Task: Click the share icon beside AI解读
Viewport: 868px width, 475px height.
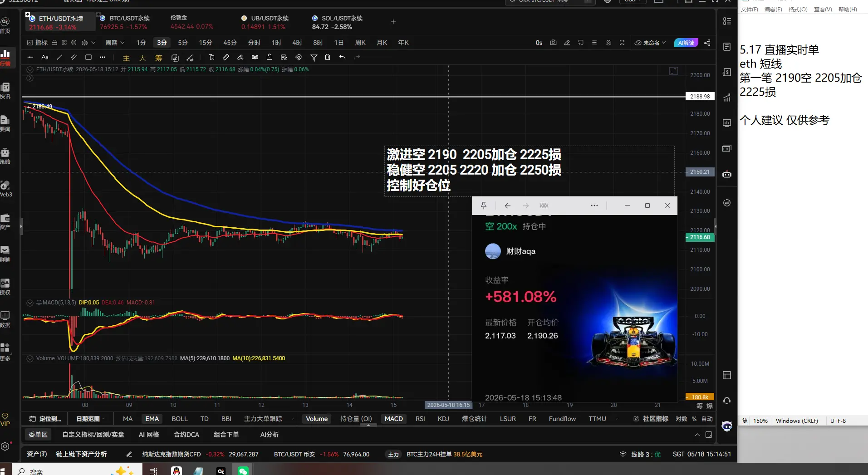Action: click(707, 43)
